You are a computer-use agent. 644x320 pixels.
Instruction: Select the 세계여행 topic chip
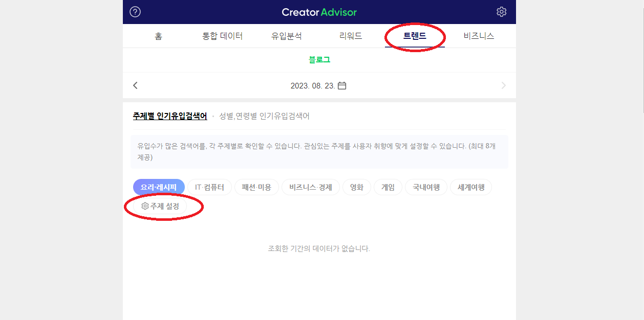471,187
